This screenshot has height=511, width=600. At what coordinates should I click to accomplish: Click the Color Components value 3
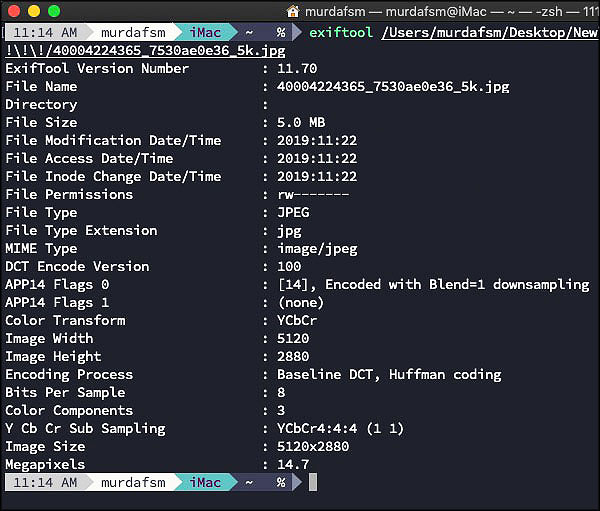click(281, 410)
